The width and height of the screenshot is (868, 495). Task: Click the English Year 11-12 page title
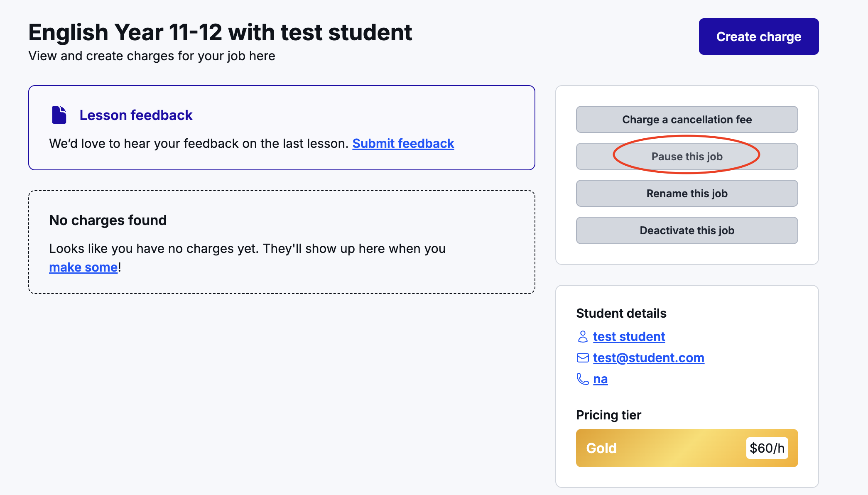click(x=220, y=32)
